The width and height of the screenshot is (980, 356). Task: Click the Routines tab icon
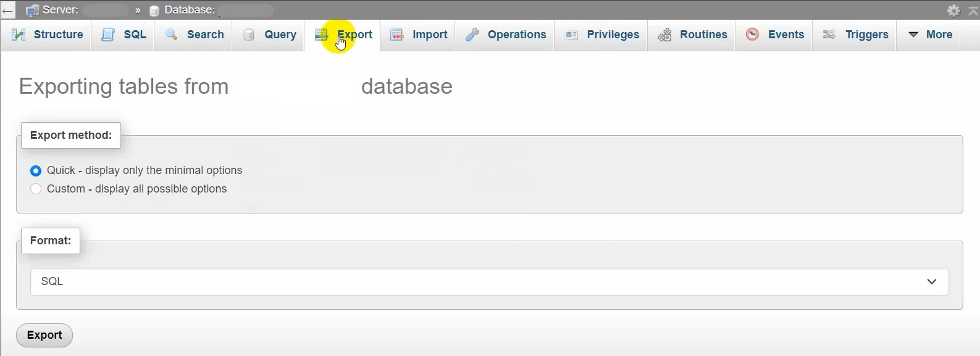(664, 35)
